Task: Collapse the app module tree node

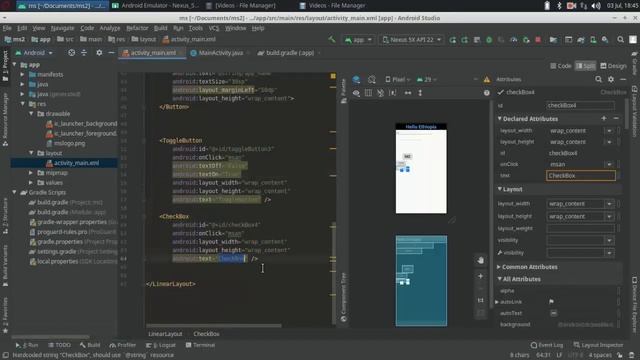Action: point(15,65)
